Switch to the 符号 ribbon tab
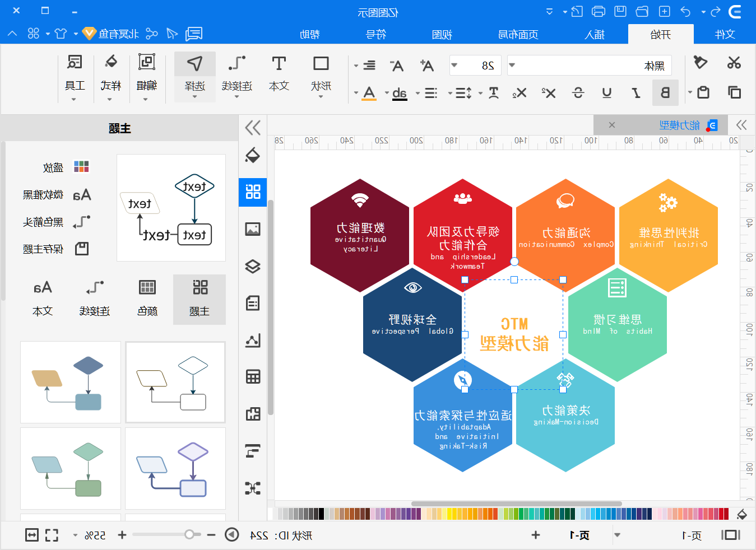The height and width of the screenshot is (550, 756). 375,35
